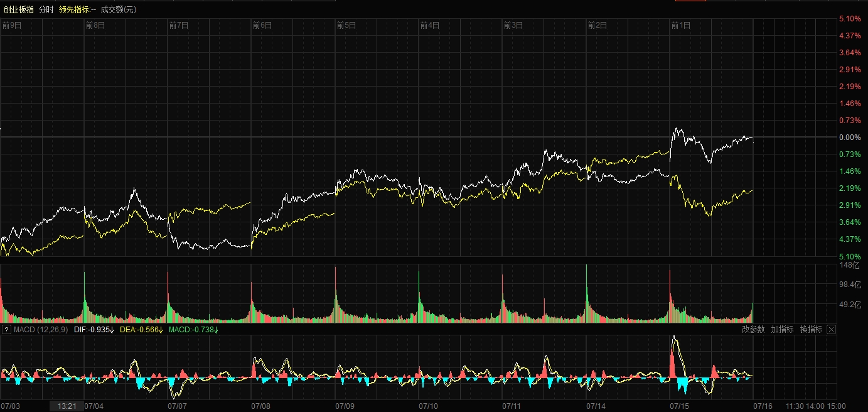The width and height of the screenshot is (868, 412).
Task: Click the 07/16 date on the time axis
Action: click(x=764, y=406)
